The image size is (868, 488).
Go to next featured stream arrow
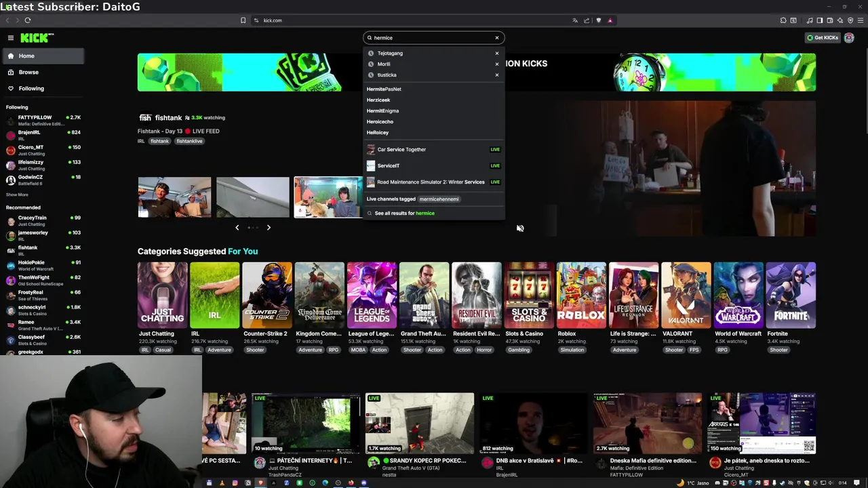coord(269,228)
